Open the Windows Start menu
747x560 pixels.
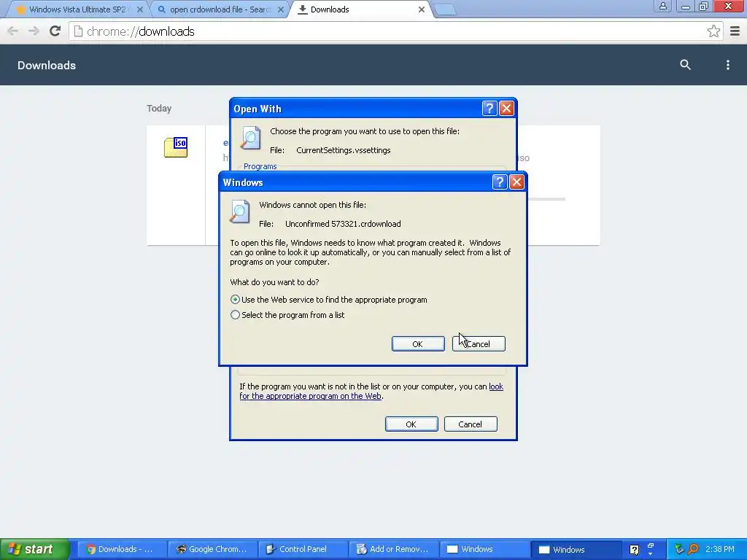(x=34, y=549)
